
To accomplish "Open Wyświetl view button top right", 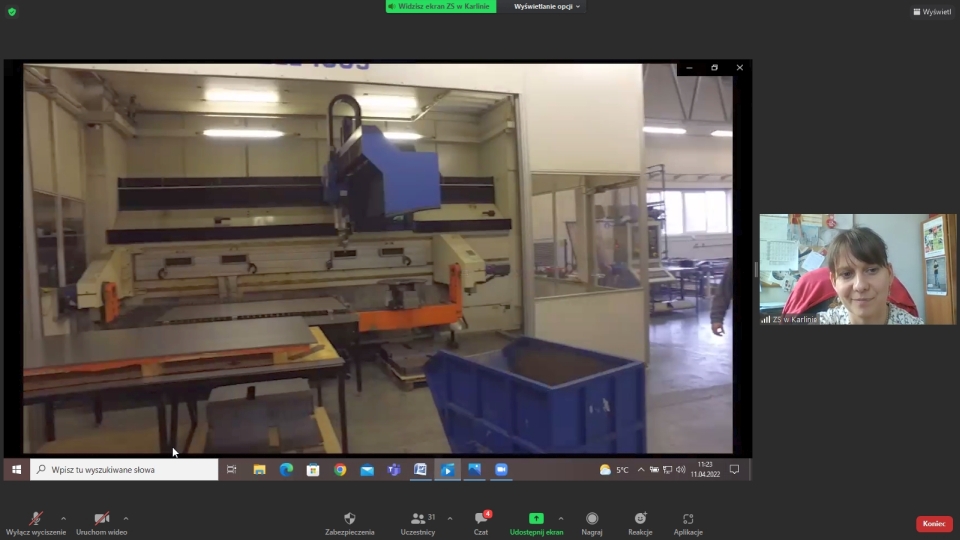I will (x=932, y=12).
